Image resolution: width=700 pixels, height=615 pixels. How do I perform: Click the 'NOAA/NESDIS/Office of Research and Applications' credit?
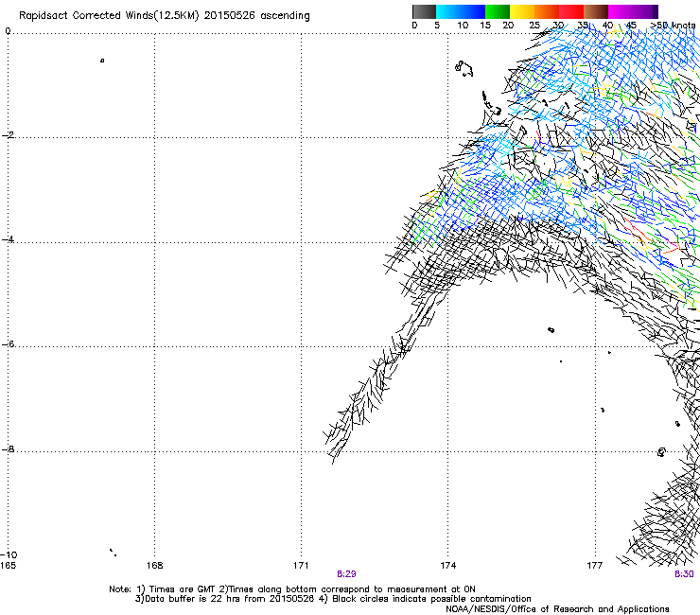(557, 609)
